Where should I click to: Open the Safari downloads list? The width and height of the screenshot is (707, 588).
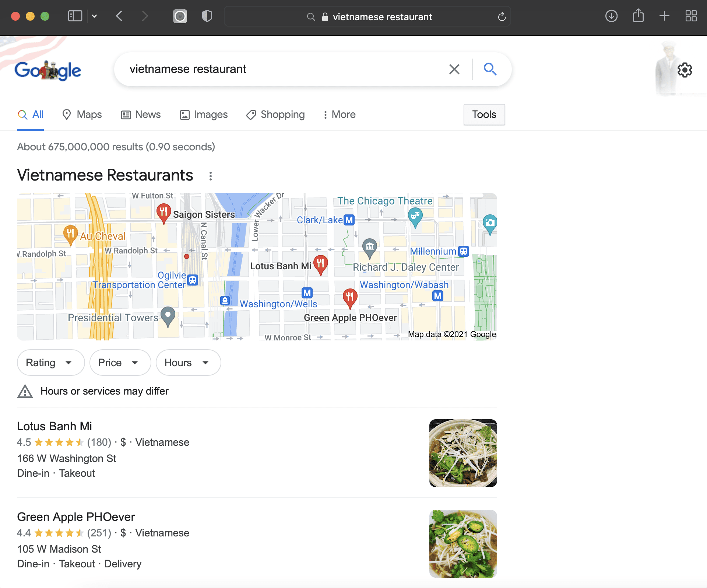611,16
